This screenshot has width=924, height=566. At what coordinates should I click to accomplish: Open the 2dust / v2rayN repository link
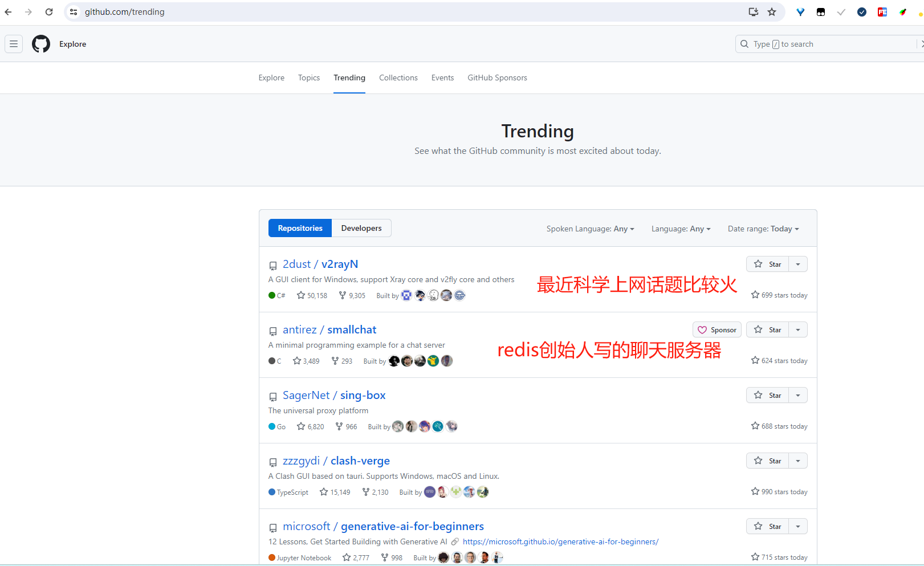point(320,264)
